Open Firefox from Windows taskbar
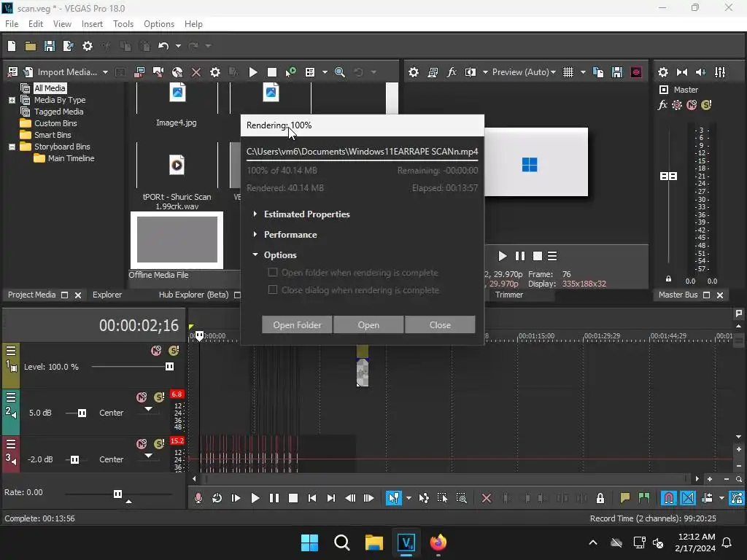The width and height of the screenshot is (747, 560). coord(438,542)
